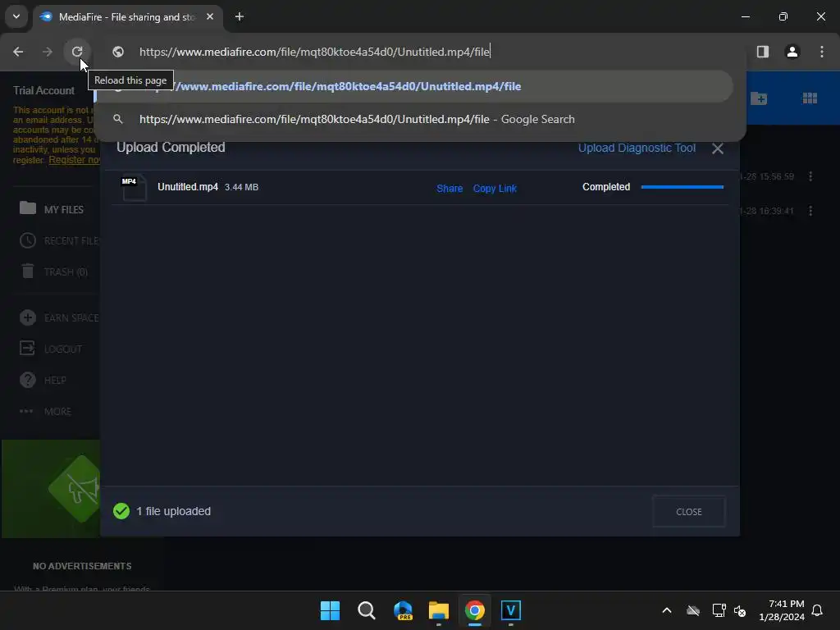Click the network tray icon
This screenshot has width=840, height=630.
[719, 610]
